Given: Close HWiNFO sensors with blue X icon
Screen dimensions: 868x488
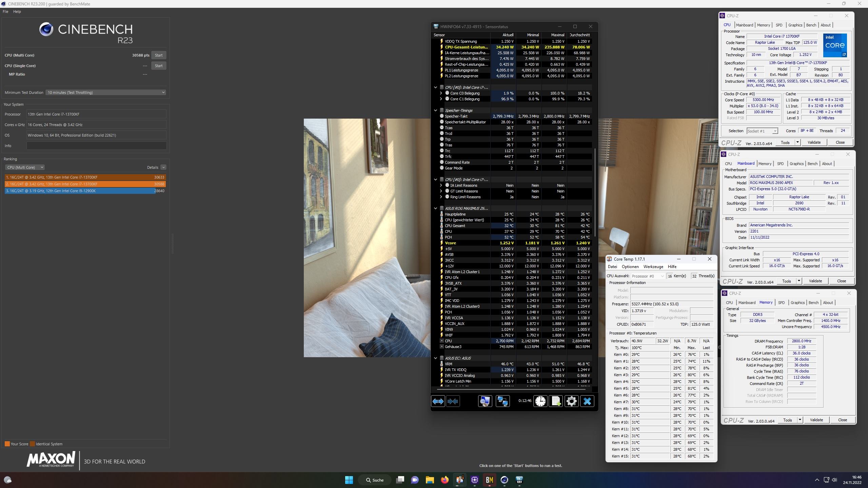Looking at the screenshot, I should [x=587, y=401].
